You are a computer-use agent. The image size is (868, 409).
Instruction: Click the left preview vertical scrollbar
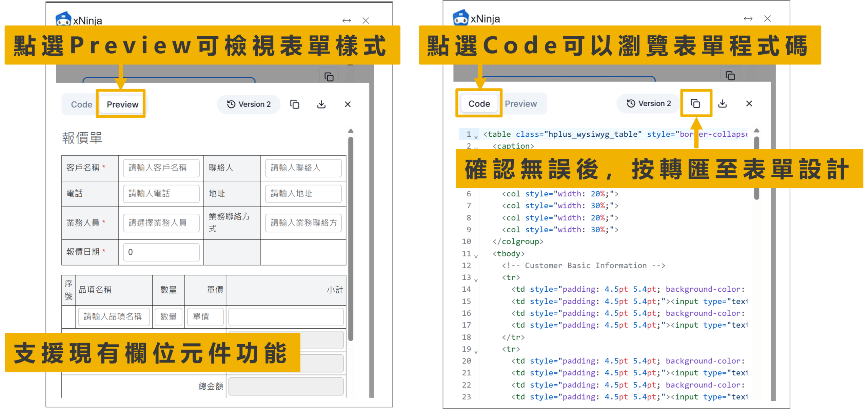click(351, 237)
